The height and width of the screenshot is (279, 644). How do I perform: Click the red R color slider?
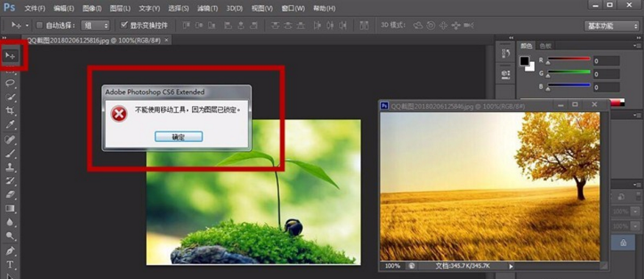[x=569, y=60]
